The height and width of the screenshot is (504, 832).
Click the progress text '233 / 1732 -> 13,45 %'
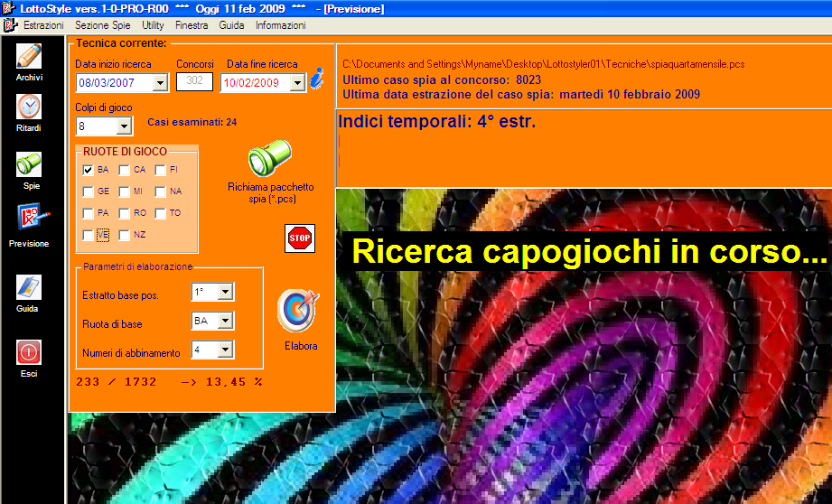point(169,382)
